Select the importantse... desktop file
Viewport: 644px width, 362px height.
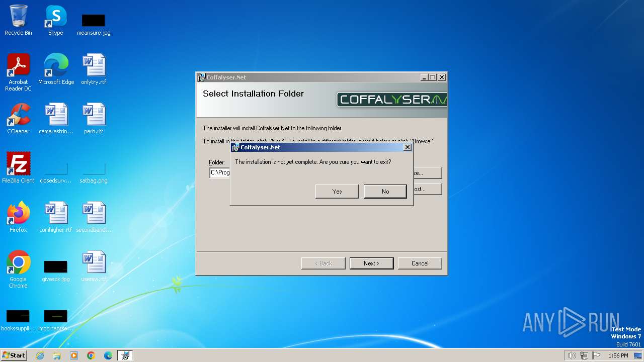56,320
